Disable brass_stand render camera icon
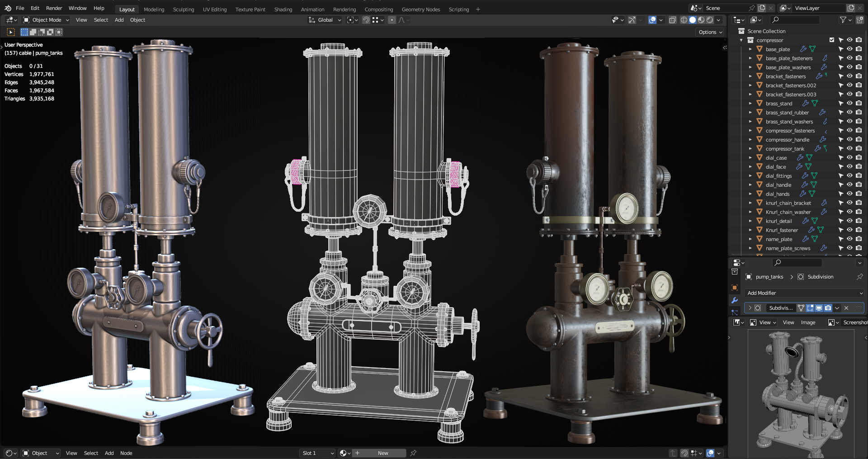868x459 pixels. click(x=859, y=104)
